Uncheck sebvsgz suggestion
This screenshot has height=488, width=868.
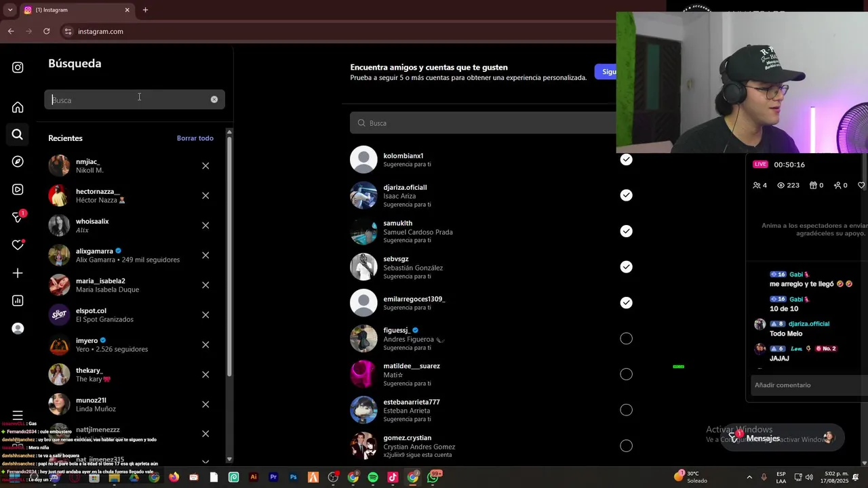(626, 267)
